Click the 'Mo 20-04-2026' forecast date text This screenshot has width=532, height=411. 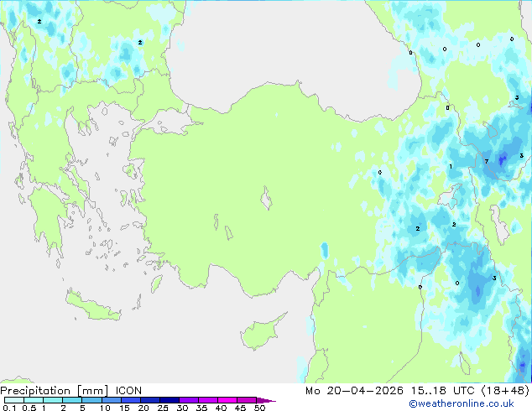click(x=355, y=391)
